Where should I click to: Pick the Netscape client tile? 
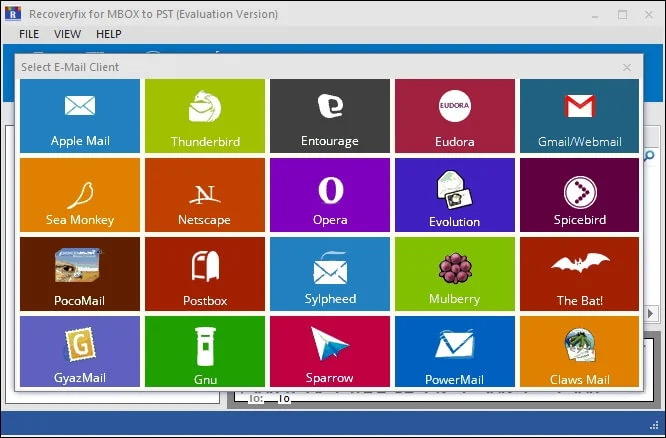[x=205, y=195]
